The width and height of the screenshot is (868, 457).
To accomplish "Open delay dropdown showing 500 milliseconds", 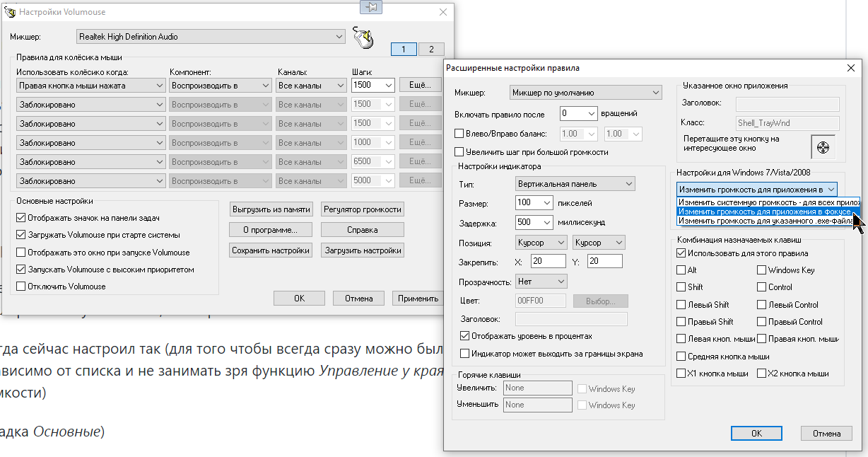I will [x=534, y=222].
